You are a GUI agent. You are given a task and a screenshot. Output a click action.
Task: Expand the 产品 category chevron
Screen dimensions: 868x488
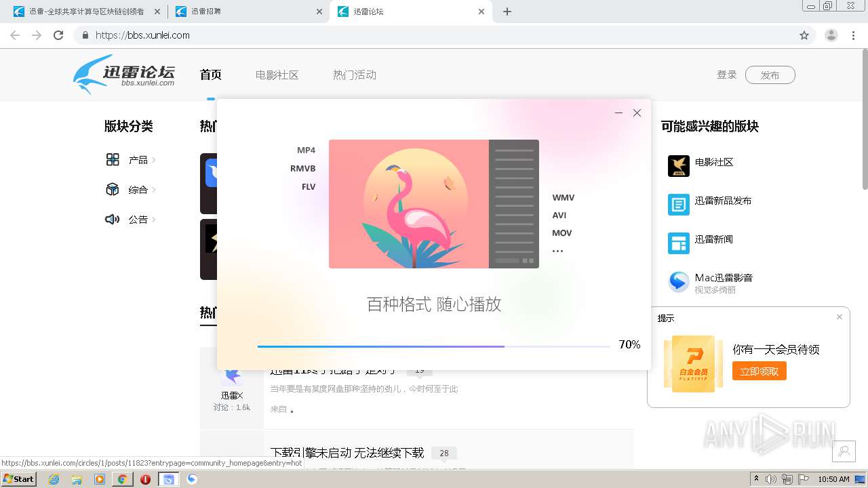tap(154, 160)
